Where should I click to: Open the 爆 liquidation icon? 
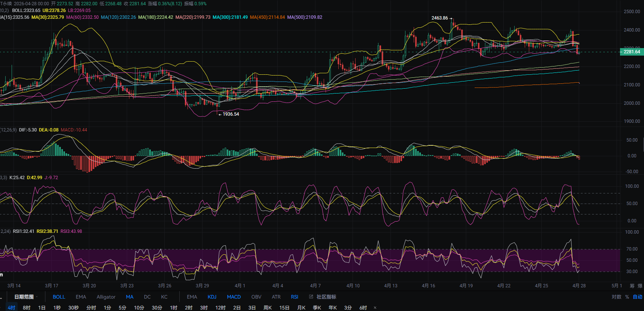[640, 286]
